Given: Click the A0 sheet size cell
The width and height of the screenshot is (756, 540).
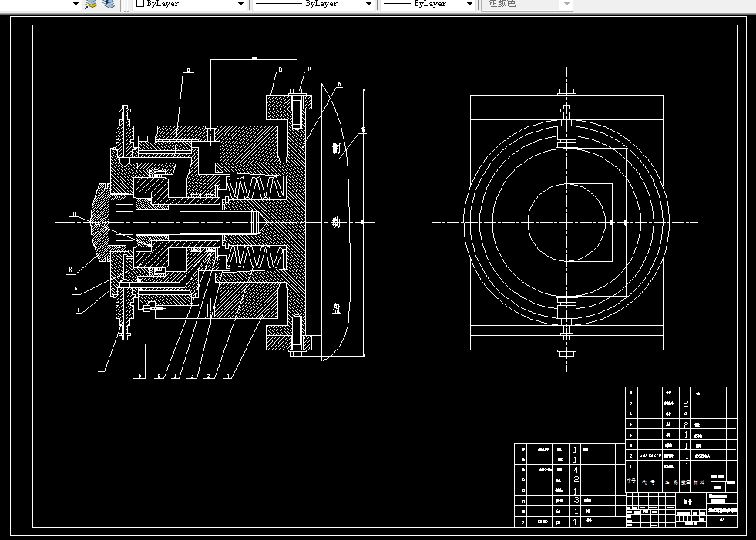Looking at the screenshot, I should [x=721, y=520].
